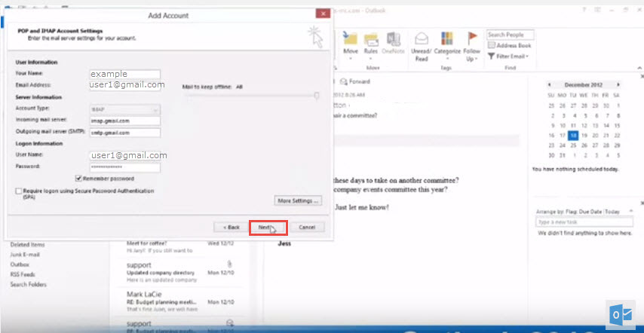Go to next month in calendar

pos(618,85)
